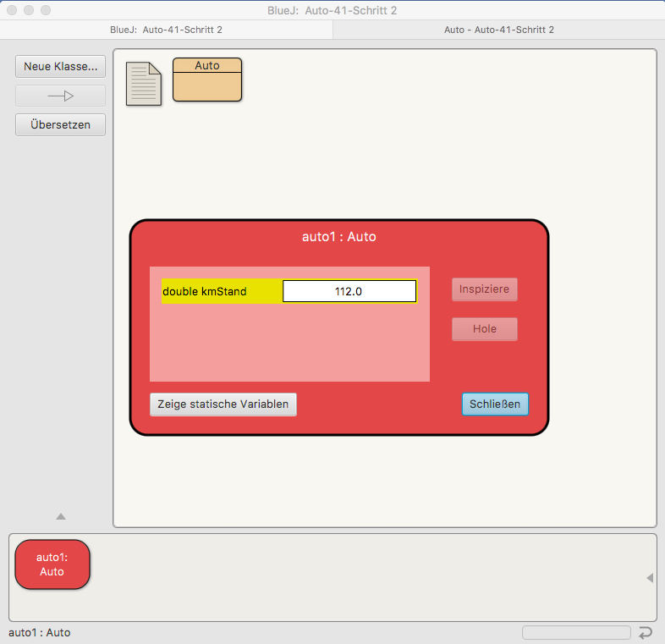
Task: Click the window minimize button
Action: pyautogui.click(x=29, y=10)
